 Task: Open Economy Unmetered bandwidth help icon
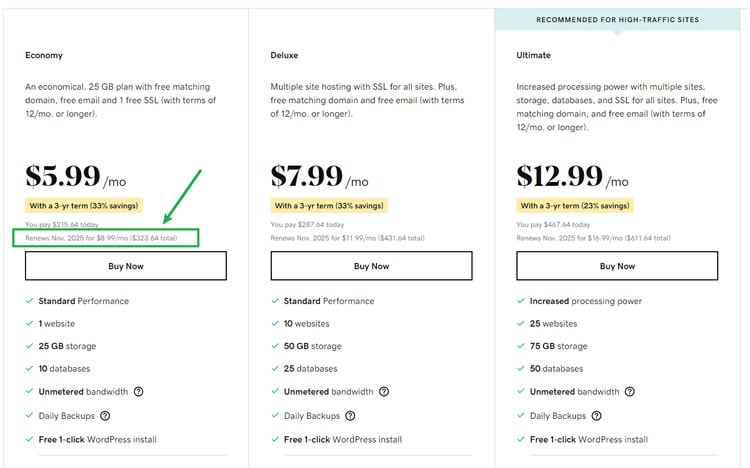pyautogui.click(x=138, y=391)
